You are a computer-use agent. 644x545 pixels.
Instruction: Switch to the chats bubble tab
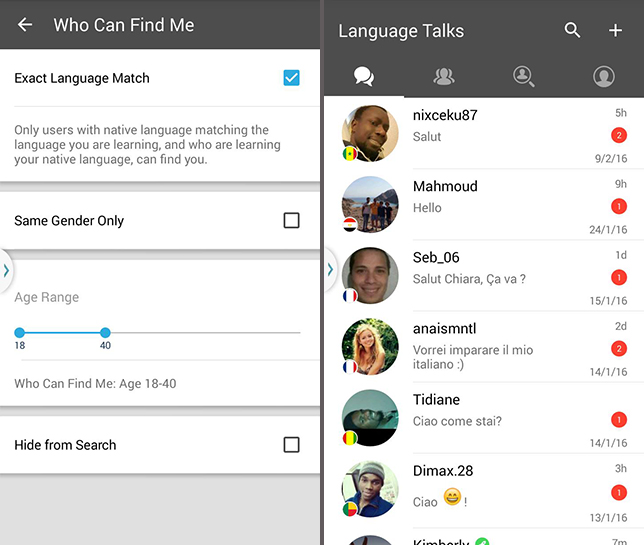click(364, 76)
